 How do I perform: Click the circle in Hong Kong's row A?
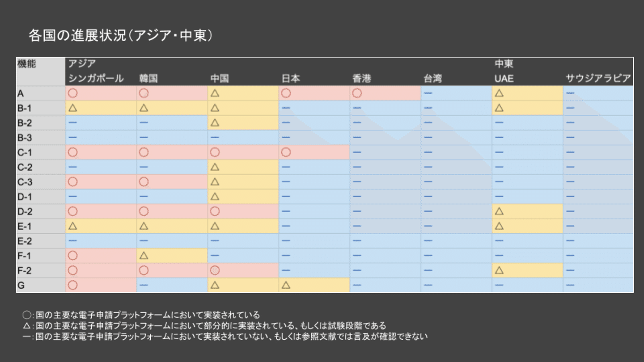click(x=357, y=93)
